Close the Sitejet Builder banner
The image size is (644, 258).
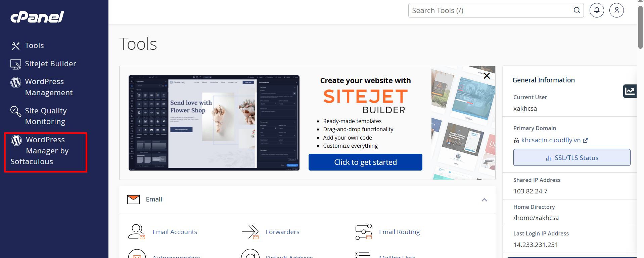(487, 76)
